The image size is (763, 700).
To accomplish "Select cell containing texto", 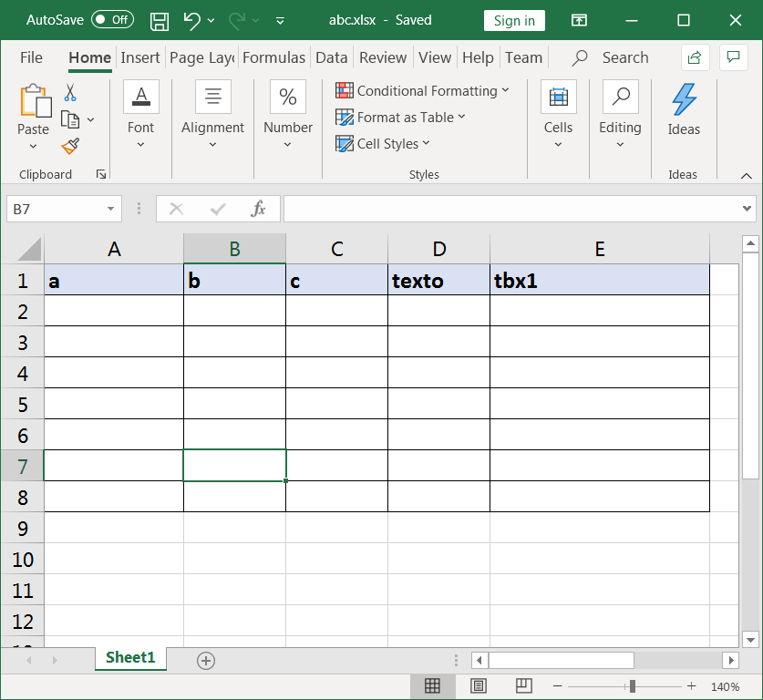I will pos(438,280).
